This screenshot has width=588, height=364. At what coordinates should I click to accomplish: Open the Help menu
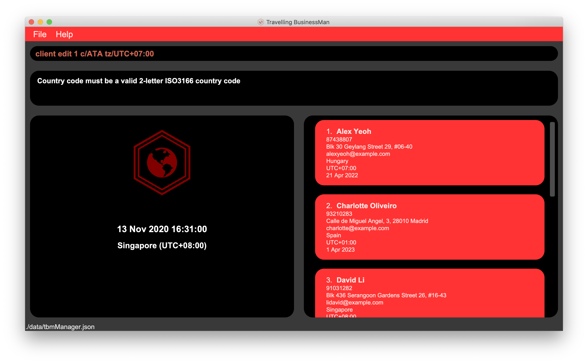point(64,34)
